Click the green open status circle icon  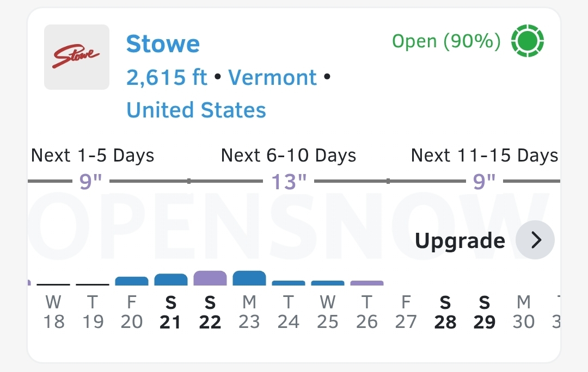528,41
